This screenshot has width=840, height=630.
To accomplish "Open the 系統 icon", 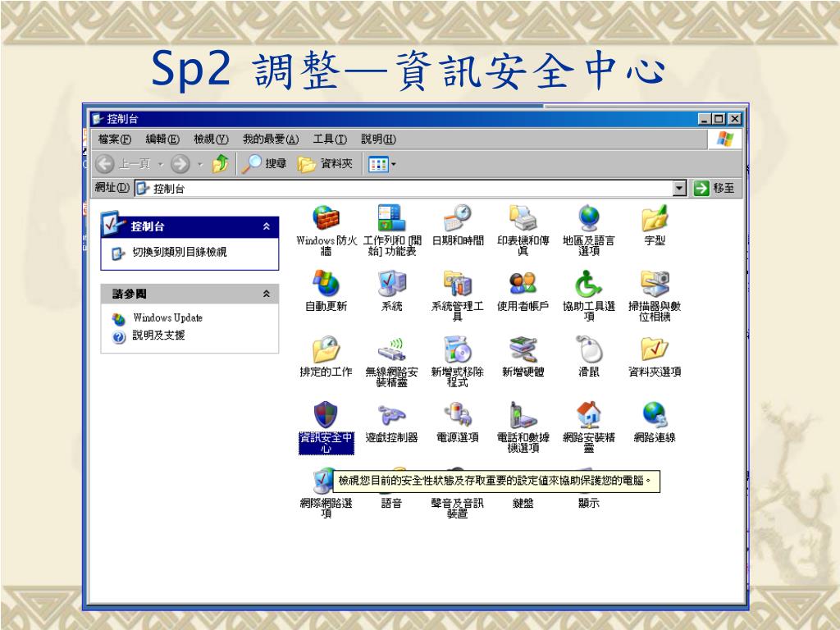I will [x=391, y=283].
